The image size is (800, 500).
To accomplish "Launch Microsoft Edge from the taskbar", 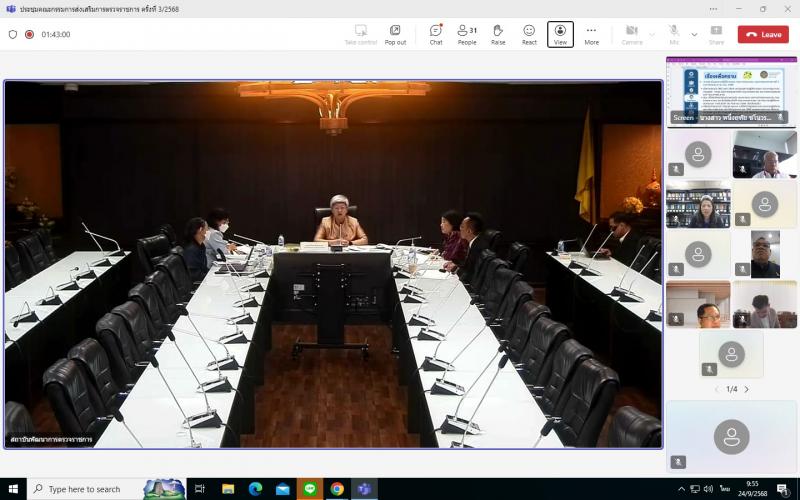I will pyautogui.click(x=255, y=489).
